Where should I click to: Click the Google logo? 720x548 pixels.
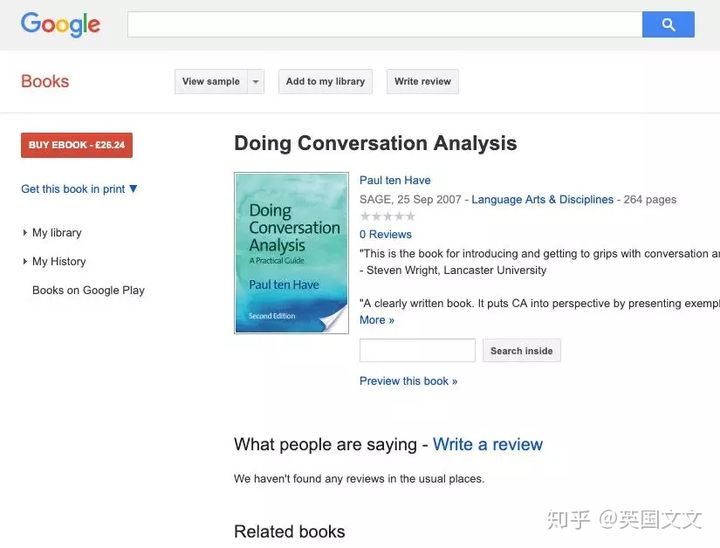point(60,24)
